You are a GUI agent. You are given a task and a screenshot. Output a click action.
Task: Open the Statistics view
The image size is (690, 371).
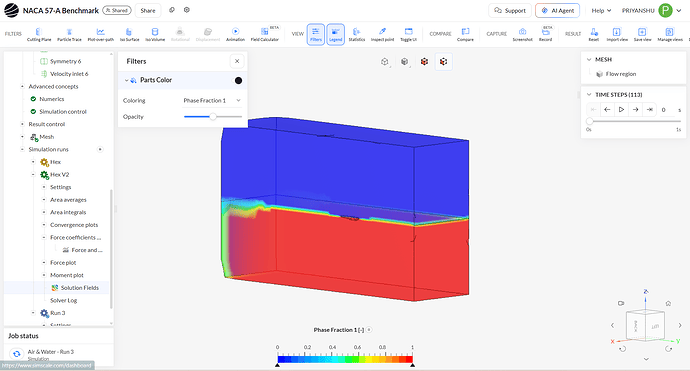[x=356, y=34]
